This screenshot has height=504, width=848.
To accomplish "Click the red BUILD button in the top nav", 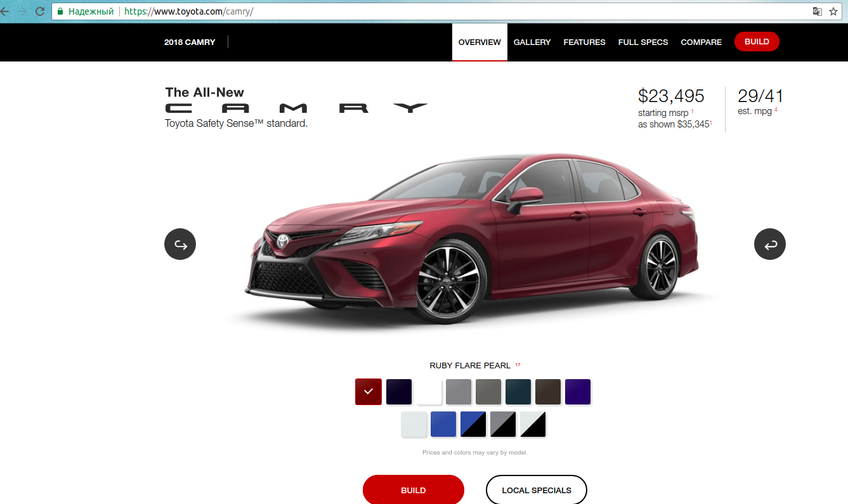I will click(x=757, y=42).
